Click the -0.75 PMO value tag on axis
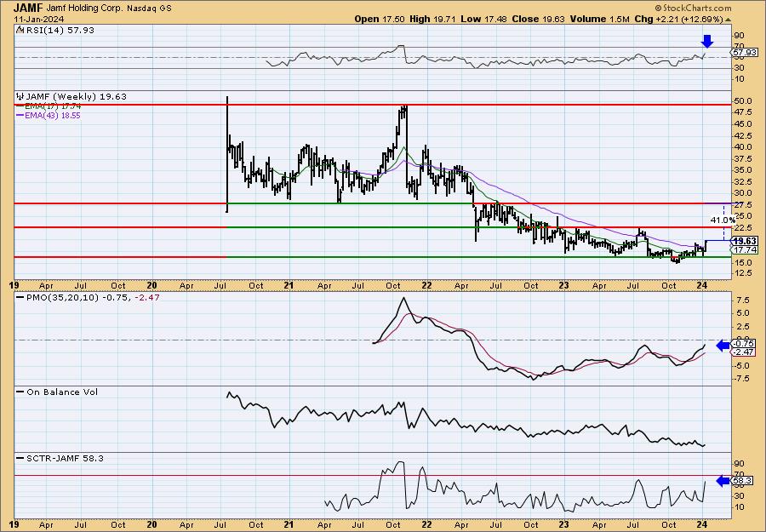Viewport: 766px width, 532px height. tap(742, 343)
